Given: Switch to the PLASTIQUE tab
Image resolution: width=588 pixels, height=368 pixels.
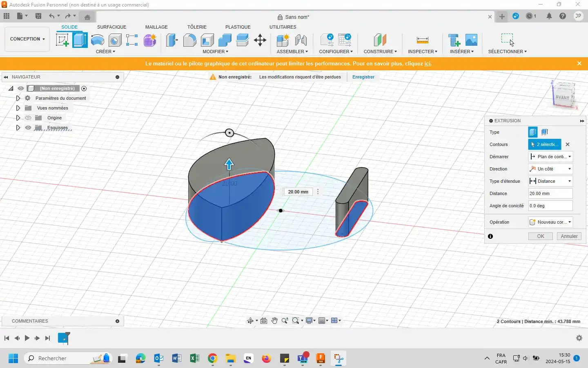Looking at the screenshot, I should coord(238,27).
